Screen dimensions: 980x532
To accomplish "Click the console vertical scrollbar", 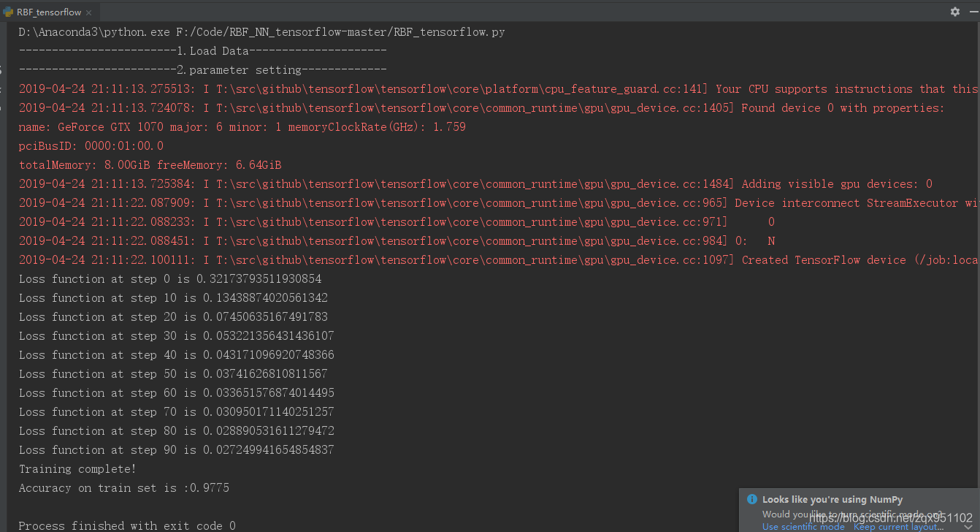I will click(x=977, y=256).
